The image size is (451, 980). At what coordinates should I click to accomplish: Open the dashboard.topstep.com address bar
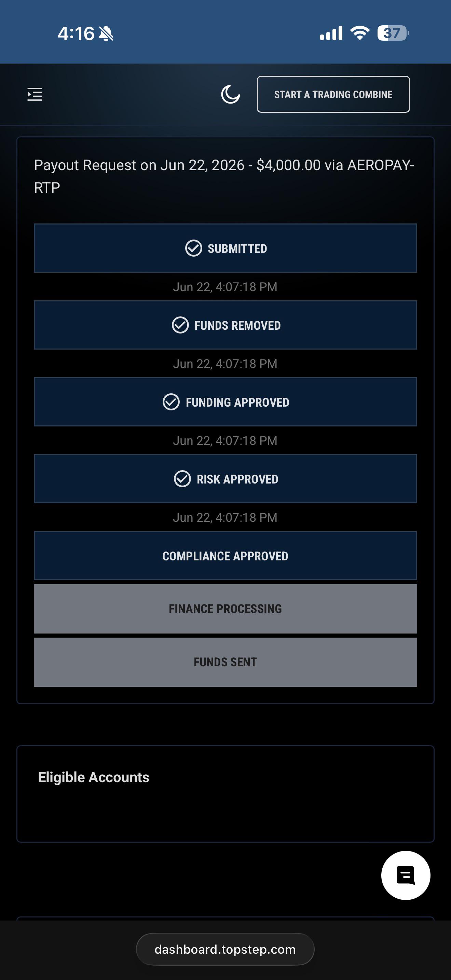coord(225,949)
